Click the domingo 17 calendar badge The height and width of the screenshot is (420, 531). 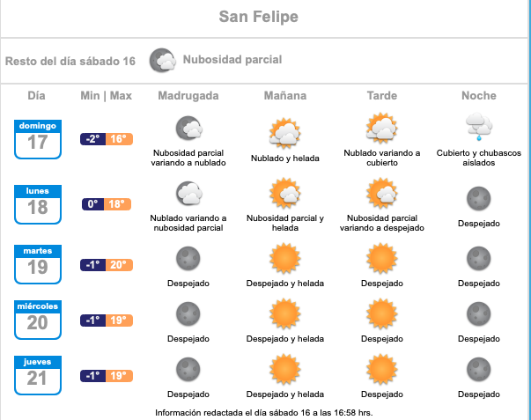[38, 139]
